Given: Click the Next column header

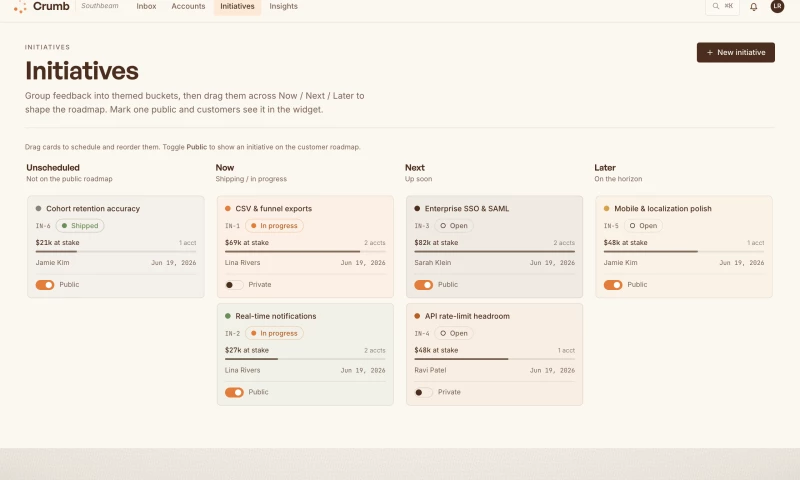Looking at the screenshot, I should (x=415, y=168).
